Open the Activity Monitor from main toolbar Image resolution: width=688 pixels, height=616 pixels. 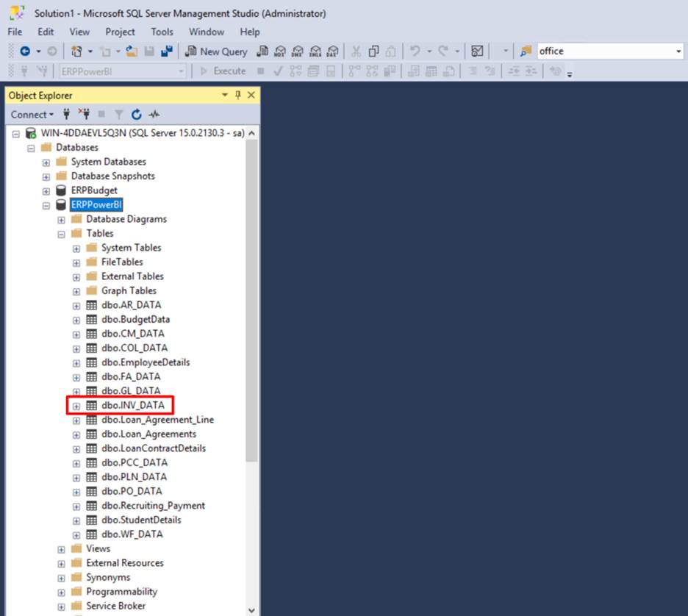477,51
